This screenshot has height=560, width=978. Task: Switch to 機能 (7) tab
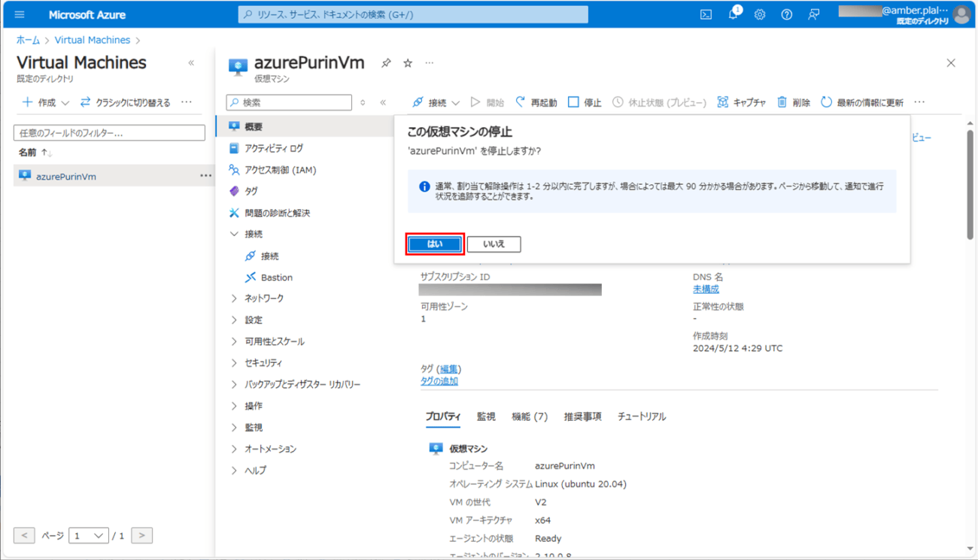point(530,416)
